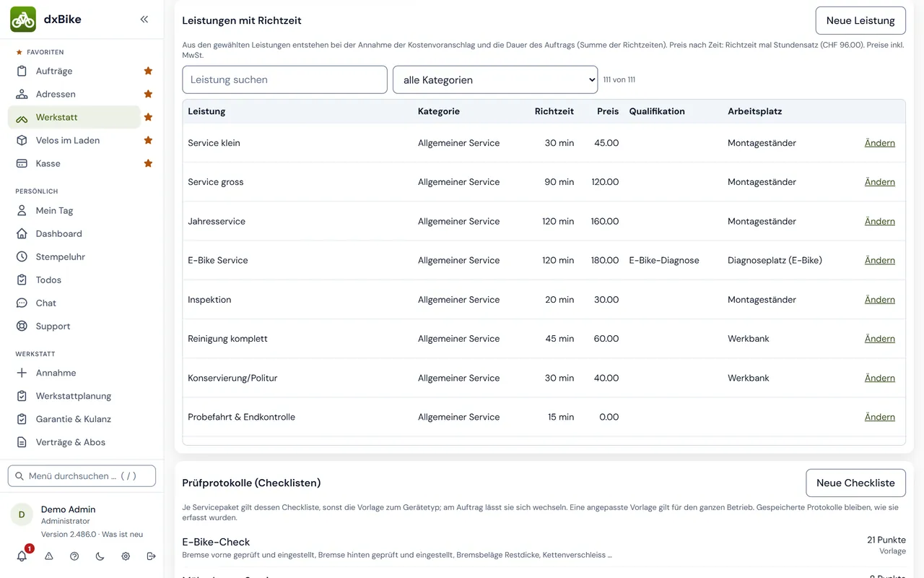924x578 pixels.
Task: Open Chat from the sidebar
Action: pyautogui.click(x=82, y=303)
